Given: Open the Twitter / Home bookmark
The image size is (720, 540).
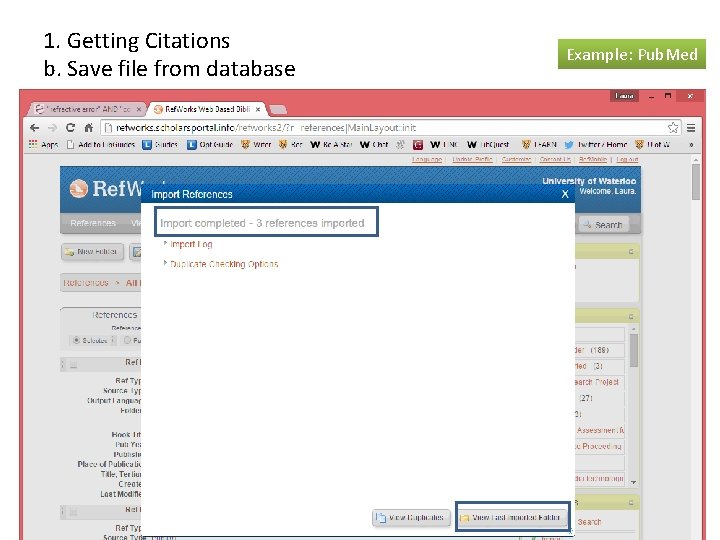Looking at the screenshot, I should [x=596, y=145].
